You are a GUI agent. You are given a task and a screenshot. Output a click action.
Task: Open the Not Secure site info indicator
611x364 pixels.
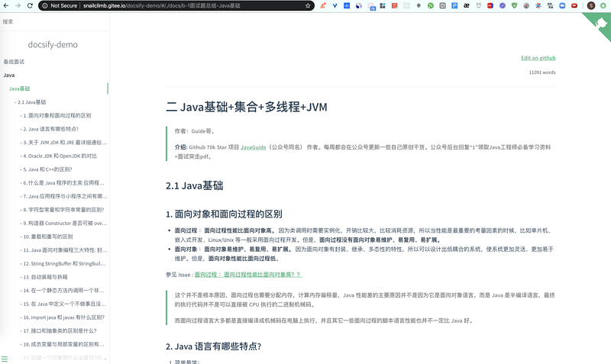point(60,5)
